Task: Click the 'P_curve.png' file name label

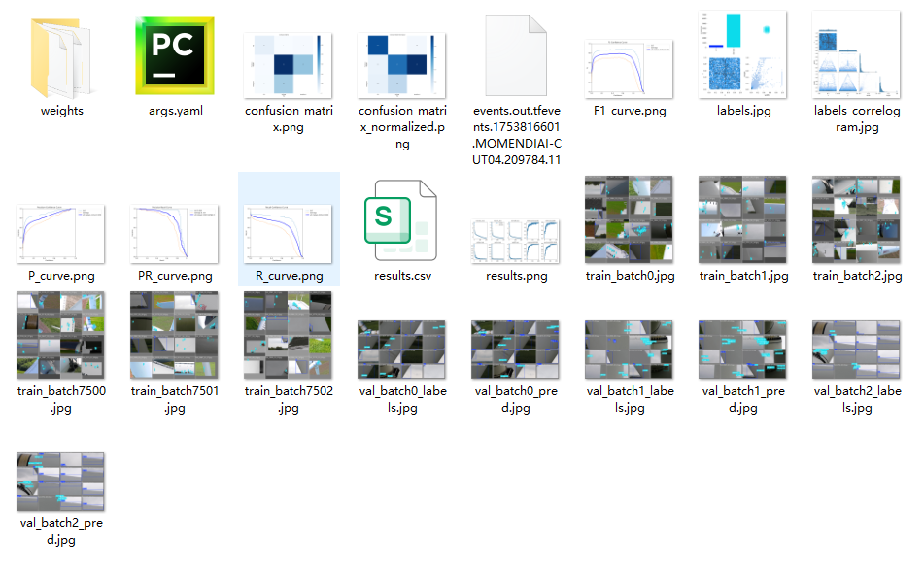Action: click(x=61, y=276)
